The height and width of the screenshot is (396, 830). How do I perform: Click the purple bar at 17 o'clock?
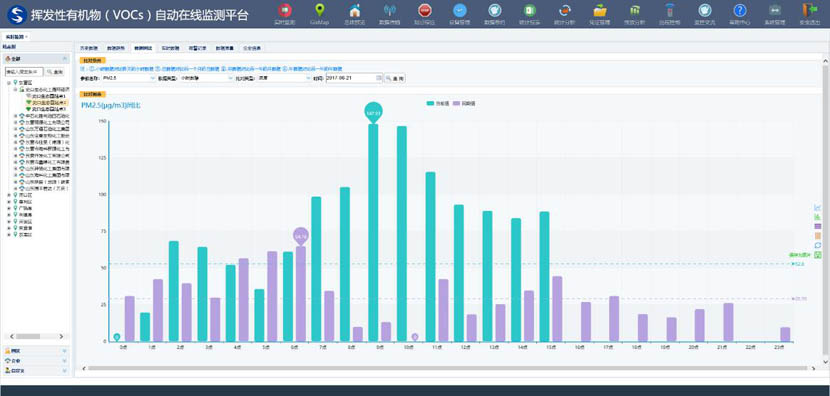[614, 319]
